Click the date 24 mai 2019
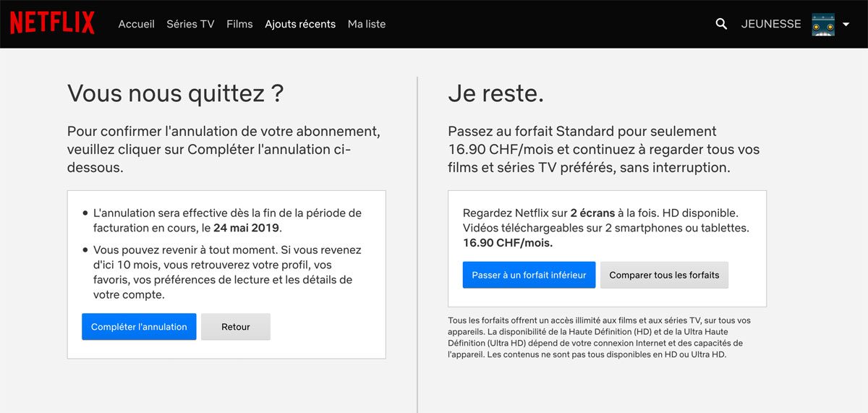The image size is (868, 413). (246, 228)
